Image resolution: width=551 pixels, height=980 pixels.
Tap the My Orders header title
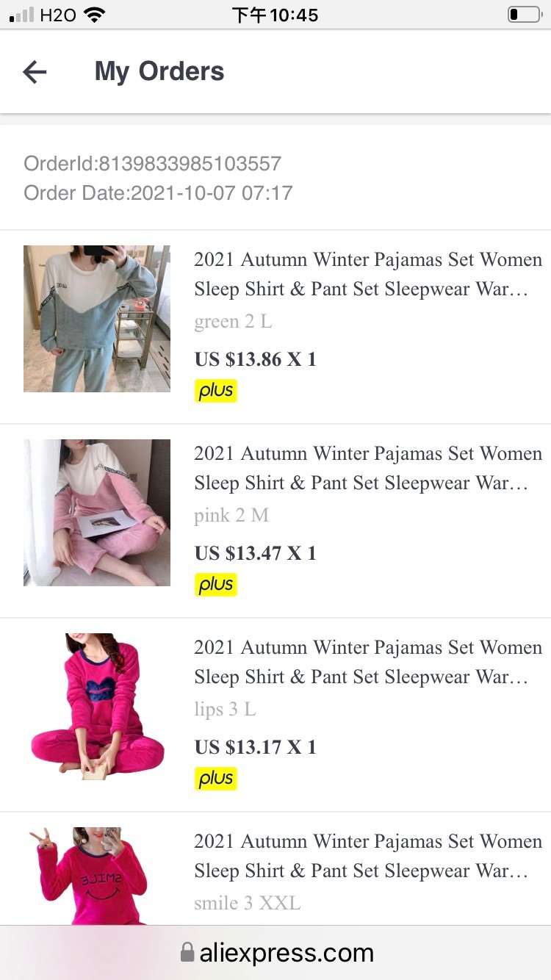click(159, 71)
